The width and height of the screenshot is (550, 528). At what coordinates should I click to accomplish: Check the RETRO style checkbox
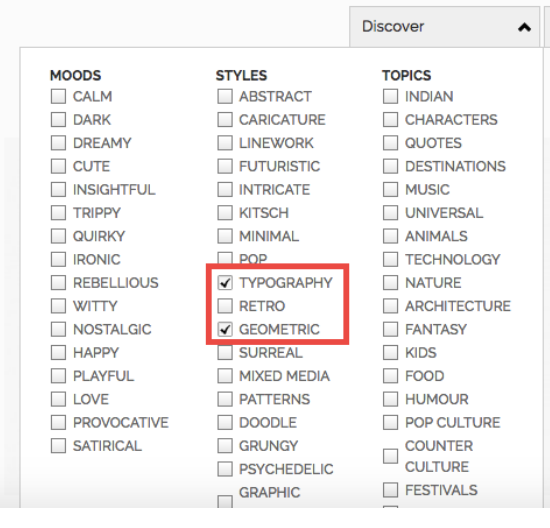[225, 306]
